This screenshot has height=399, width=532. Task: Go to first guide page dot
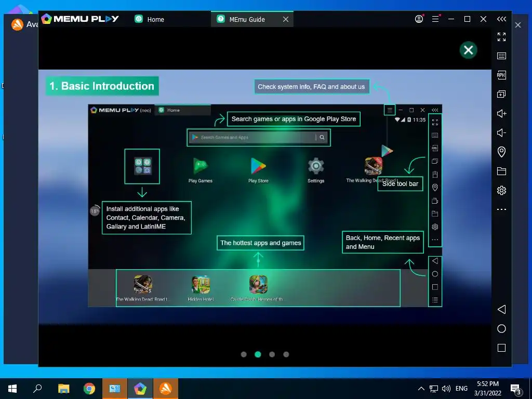pos(244,354)
